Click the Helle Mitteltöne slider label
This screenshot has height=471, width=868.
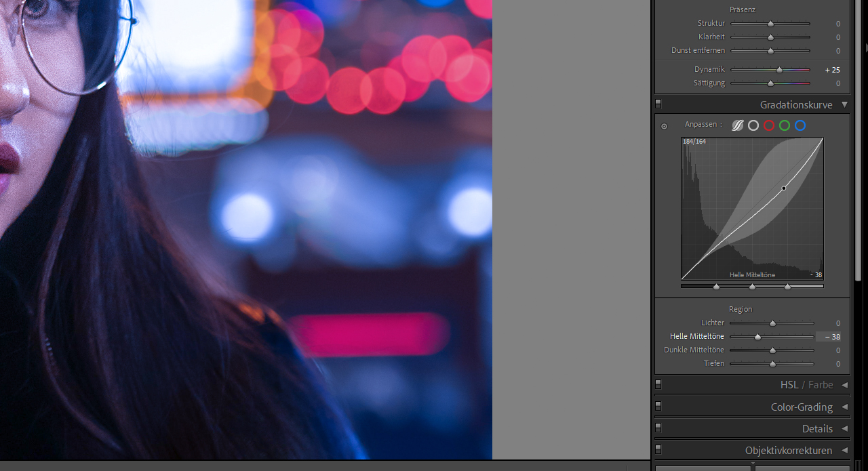pos(697,337)
